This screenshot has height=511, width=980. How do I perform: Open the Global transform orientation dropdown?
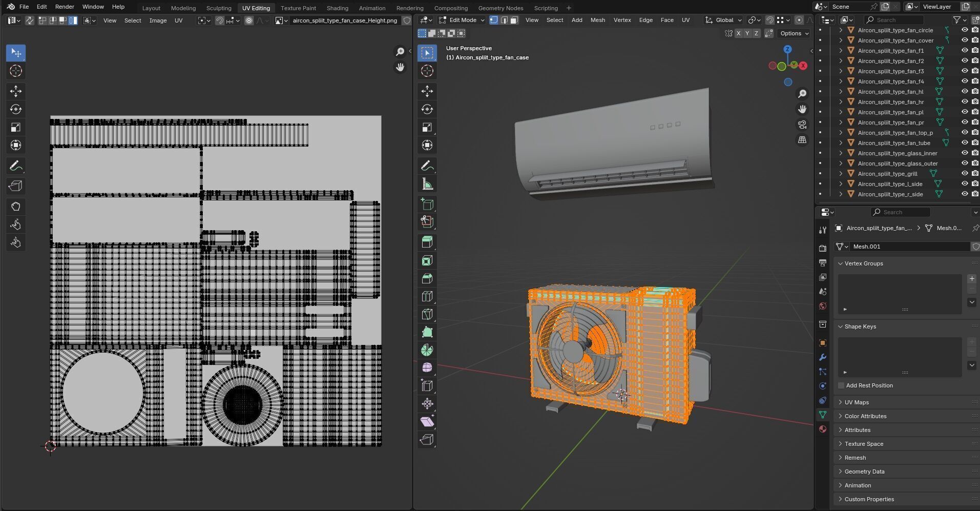[x=723, y=20]
